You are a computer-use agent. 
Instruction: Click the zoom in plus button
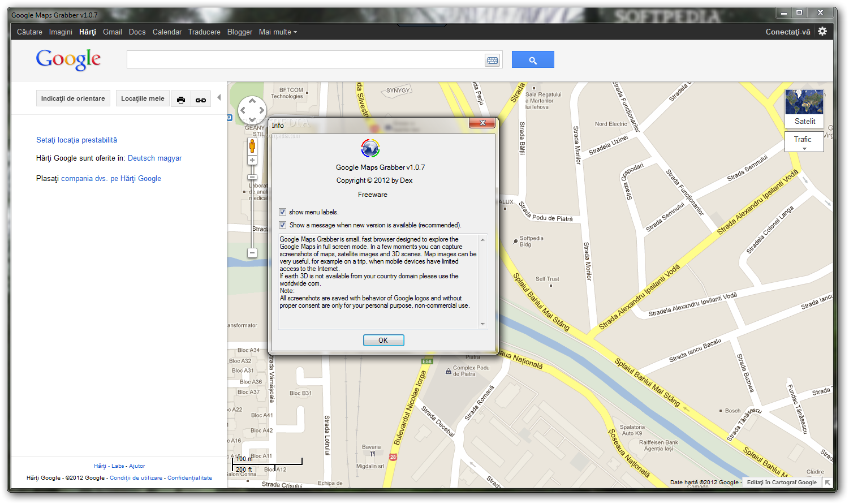(252, 160)
